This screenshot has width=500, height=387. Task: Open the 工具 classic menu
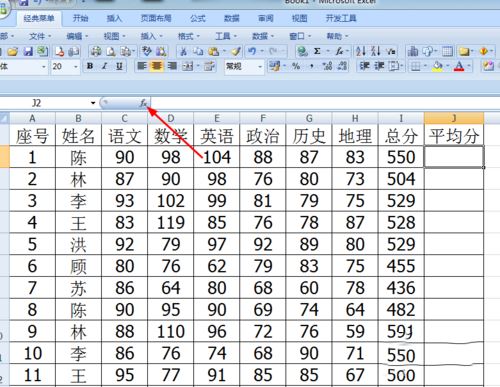point(226,36)
